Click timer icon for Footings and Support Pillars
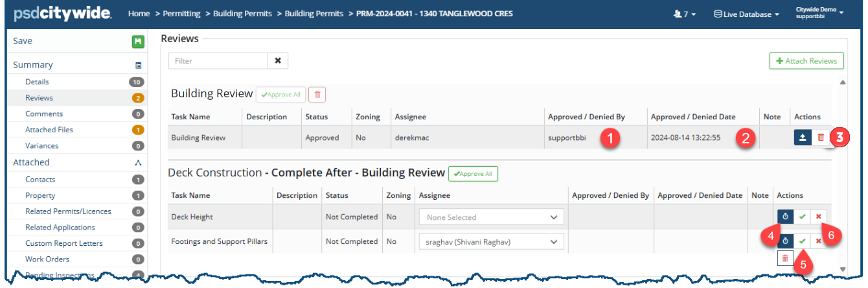Viewport: 868px width, 288px height. [785, 241]
